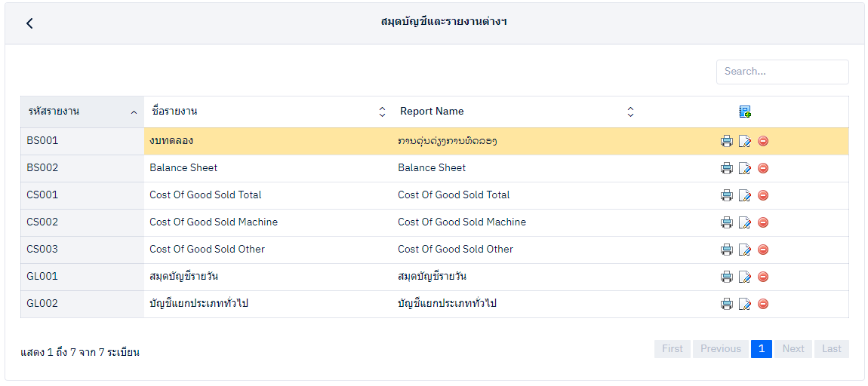868x386 pixels.
Task: Go back using the left arrow
Action: tap(29, 23)
